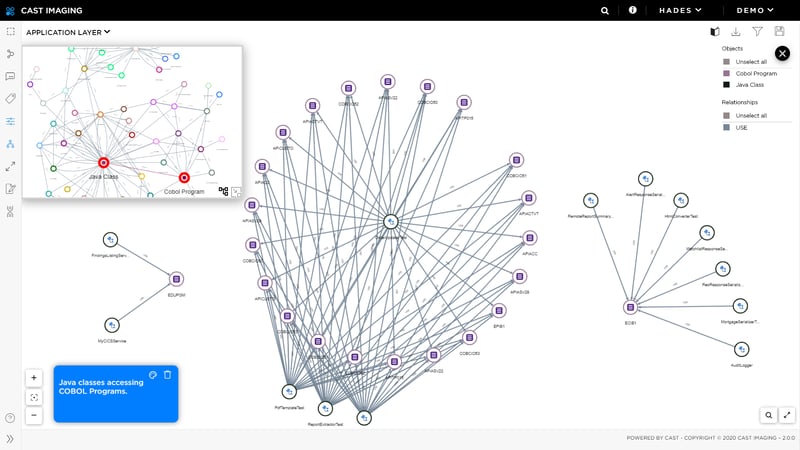Viewport: 800px width, 450px height.
Task: Click the zoom in plus button
Action: pos(34,378)
